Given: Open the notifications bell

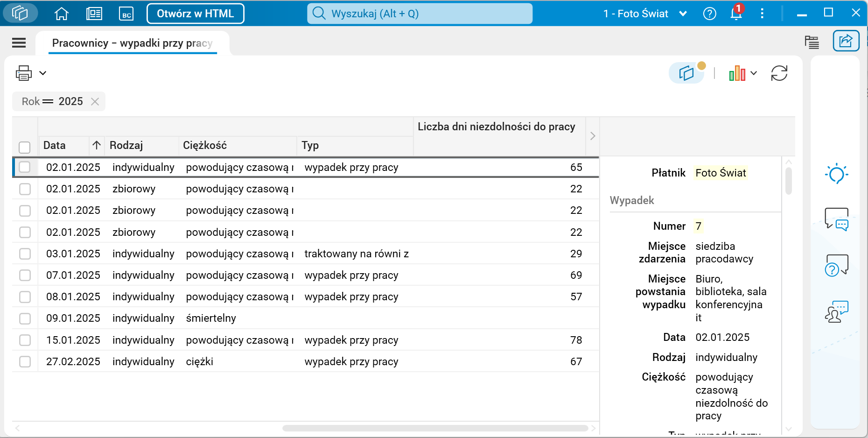Looking at the screenshot, I should tap(736, 14).
